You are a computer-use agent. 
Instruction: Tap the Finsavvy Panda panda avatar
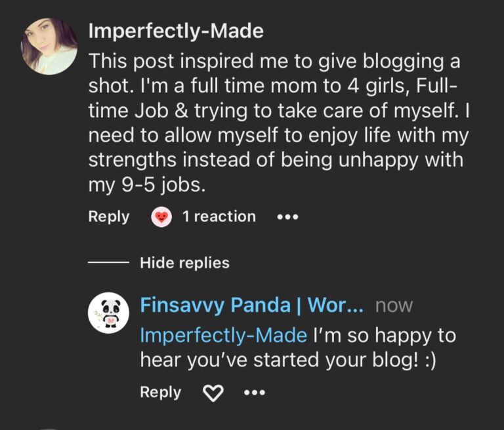click(108, 313)
